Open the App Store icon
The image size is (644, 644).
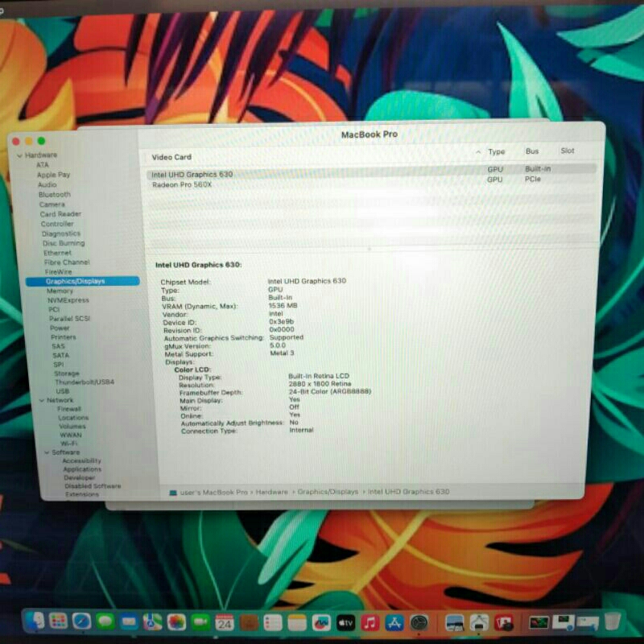394,622
